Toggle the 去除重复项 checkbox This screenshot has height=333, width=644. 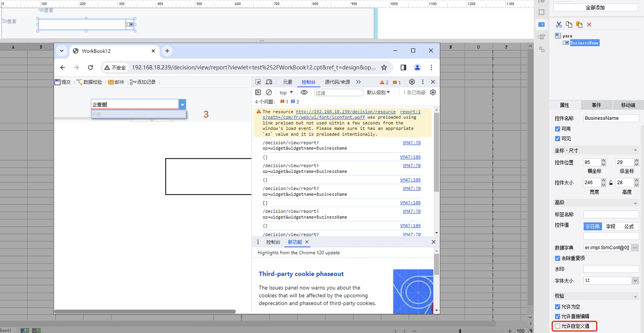pos(557,258)
